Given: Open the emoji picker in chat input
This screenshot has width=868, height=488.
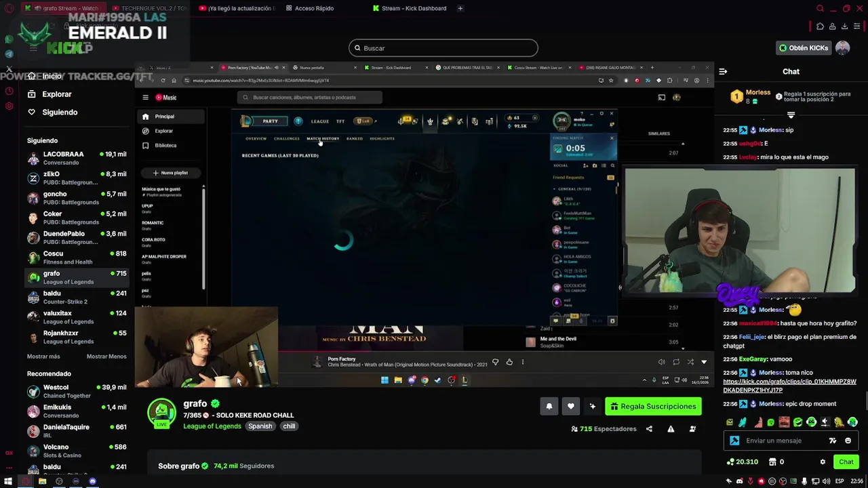Looking at the screenshot, I should click(848, 441).
